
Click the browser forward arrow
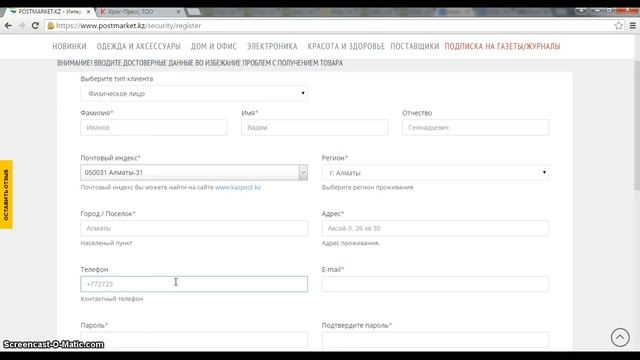click(x=22, y=26)
